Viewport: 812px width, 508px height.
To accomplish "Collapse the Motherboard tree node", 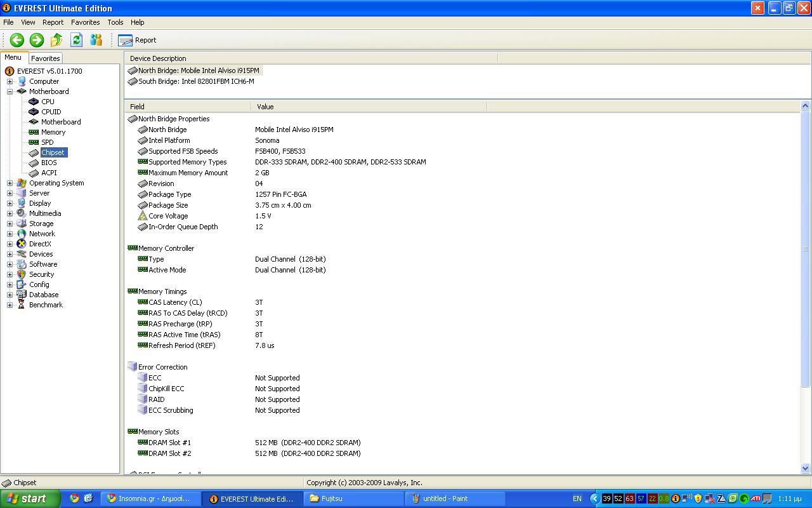I will click(10, 91).
